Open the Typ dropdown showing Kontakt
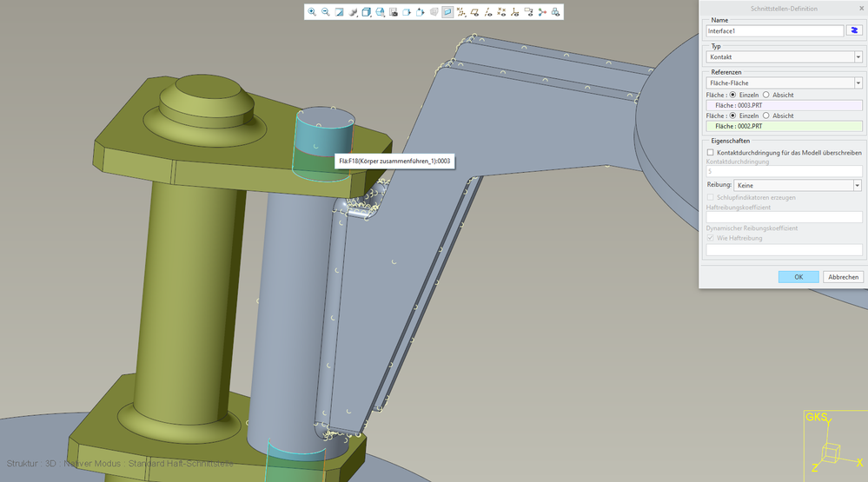 (x=784, y=57)
